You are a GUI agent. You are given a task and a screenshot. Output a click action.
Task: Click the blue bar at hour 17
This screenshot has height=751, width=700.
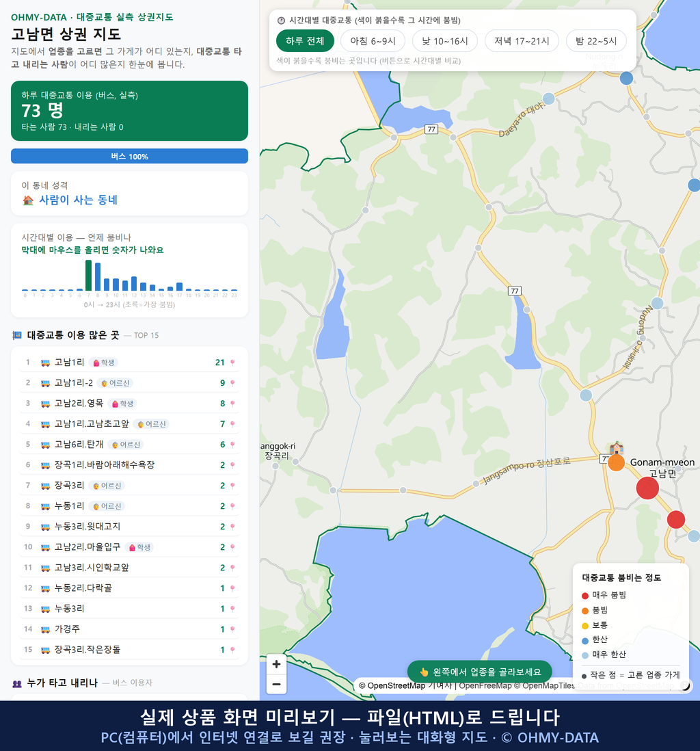coord(180,287)
